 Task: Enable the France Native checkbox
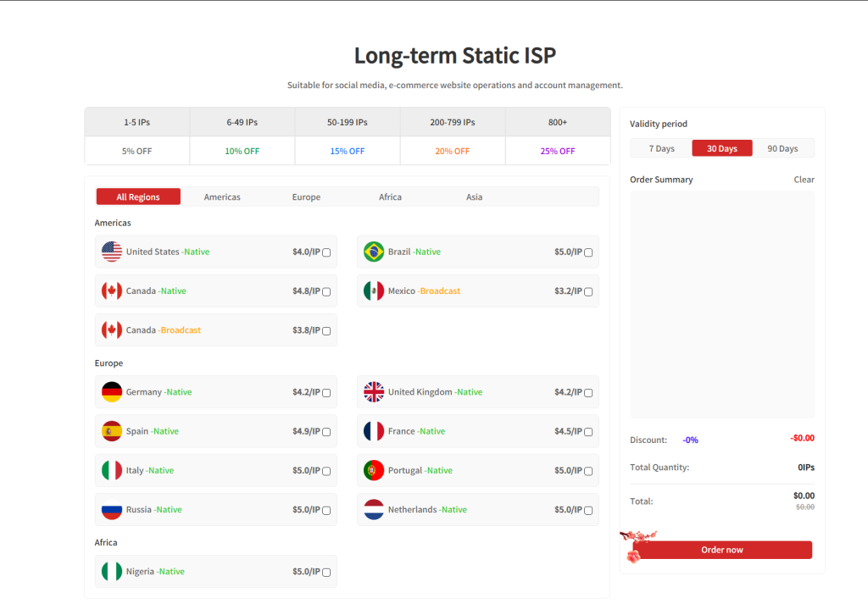588,432
